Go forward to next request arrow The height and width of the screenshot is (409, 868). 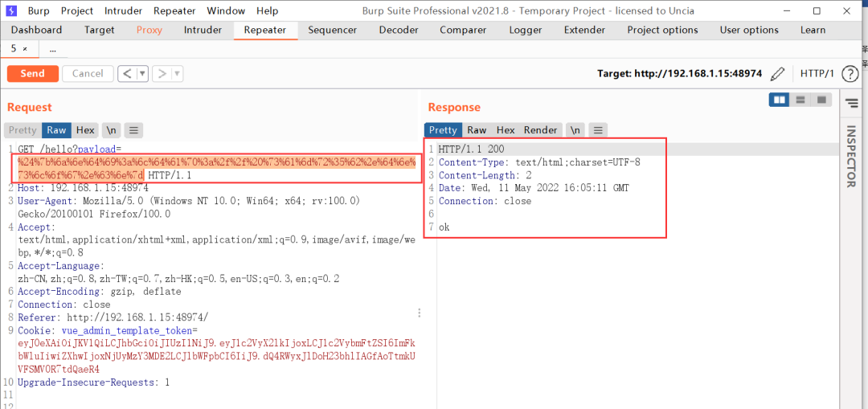click(162, 74)
